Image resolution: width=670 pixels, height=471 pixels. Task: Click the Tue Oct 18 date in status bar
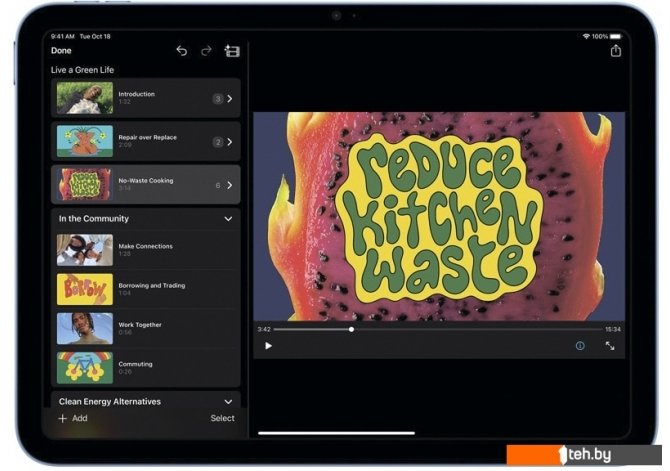click(x=95, y=36)
